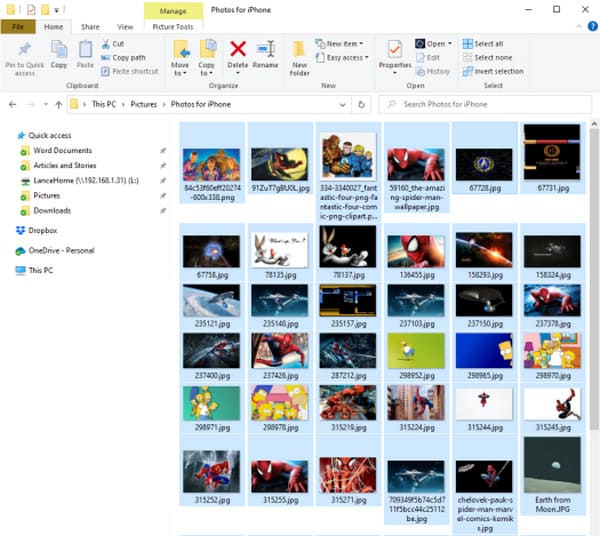Viewport: 600px width, 536px height.
Task: Click Invert selection option
Action: tap(498, 71)
